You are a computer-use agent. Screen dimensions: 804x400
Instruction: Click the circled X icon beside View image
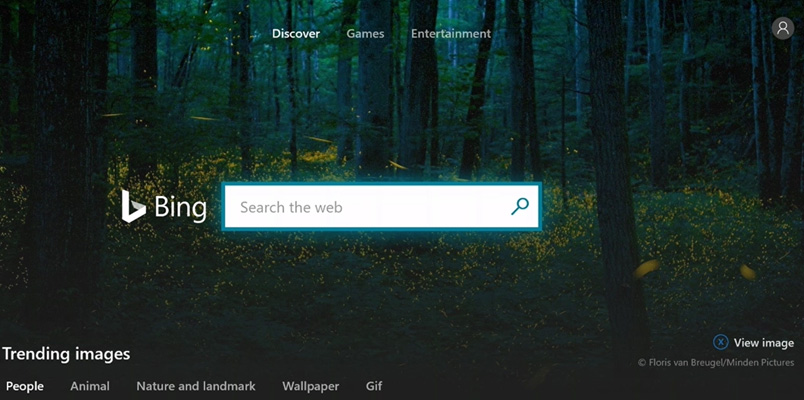pyautogui.click(x=720, y=343)
